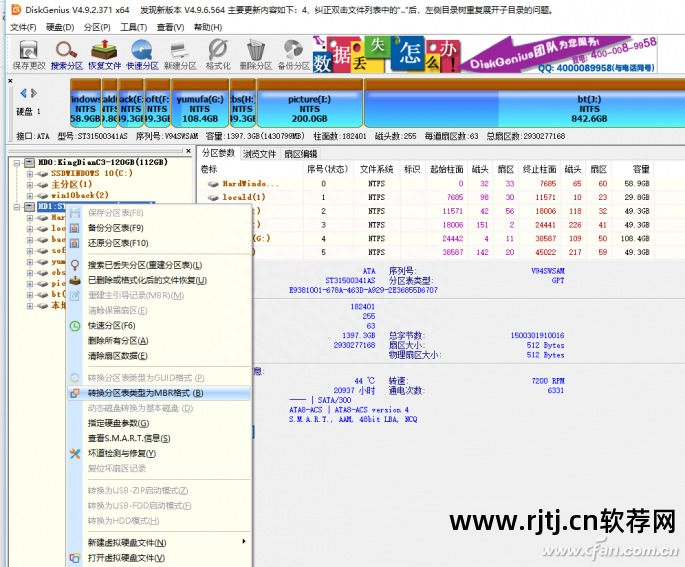Click the 卷标 column header

tap(250, 169)
